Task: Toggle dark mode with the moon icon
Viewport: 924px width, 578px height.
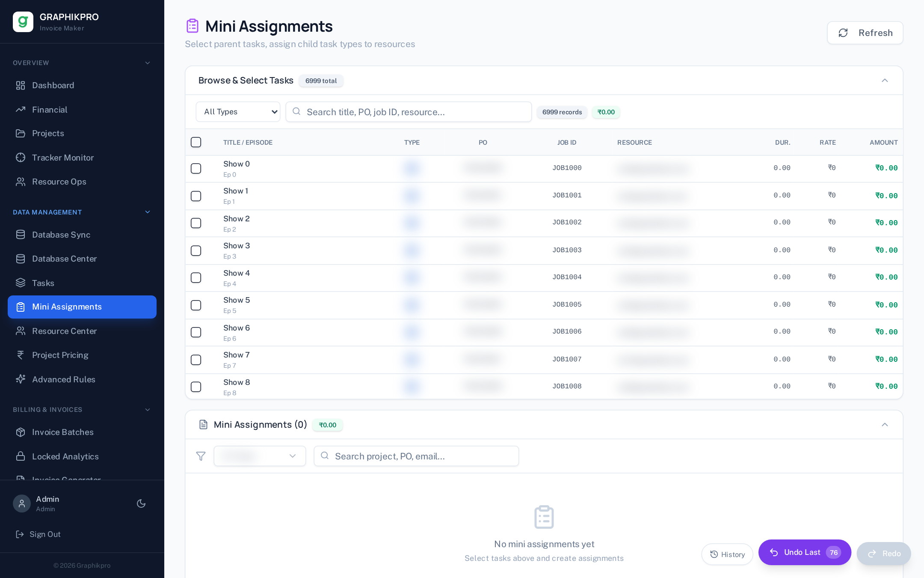Action: click(x=141, y=504)
